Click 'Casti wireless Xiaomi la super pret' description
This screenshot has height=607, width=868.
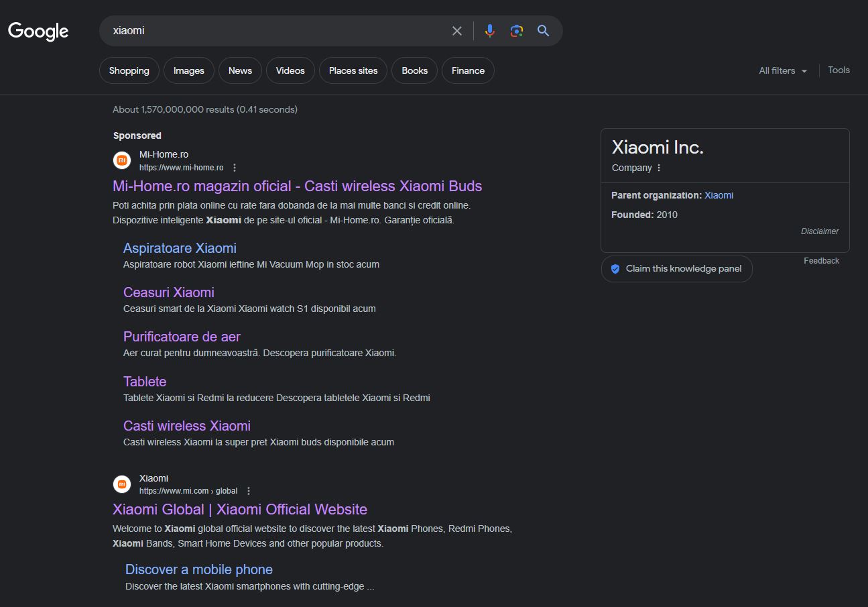click(x=259, y=442)
